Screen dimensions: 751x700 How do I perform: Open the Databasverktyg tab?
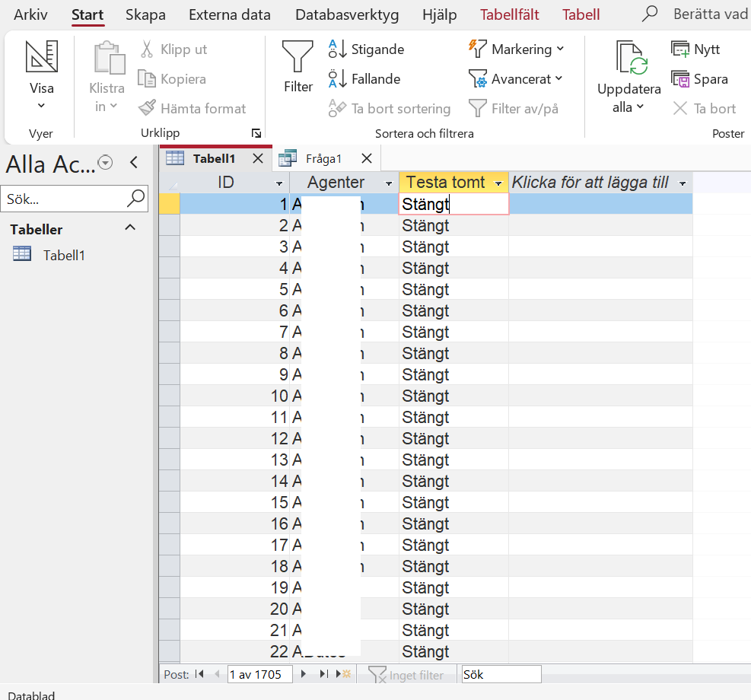click(347, 15)
